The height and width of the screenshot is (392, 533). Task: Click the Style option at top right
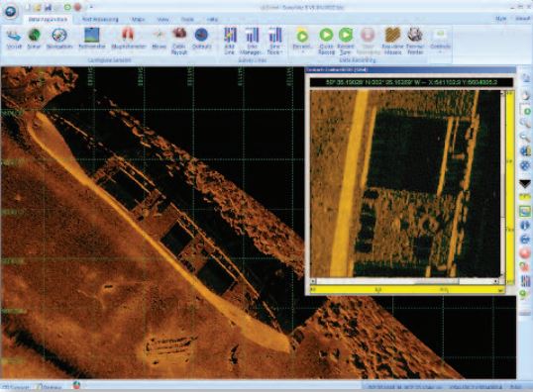[501, 19]
